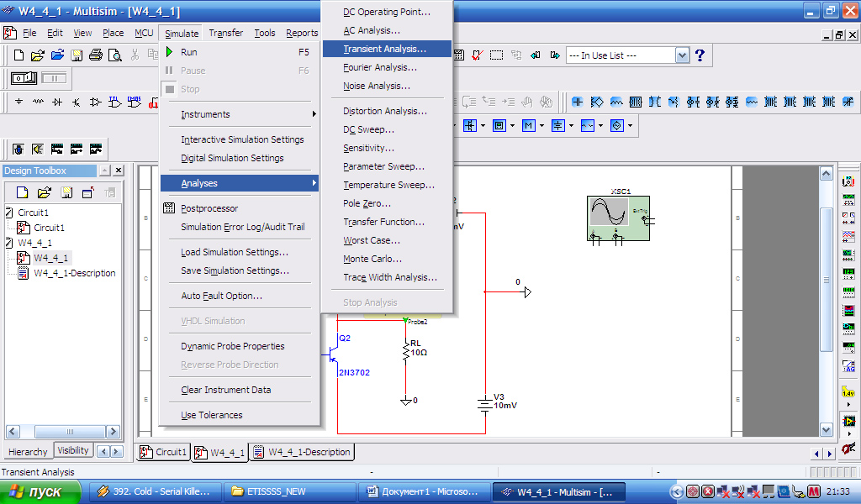This screenshot has width=861, height=504.
Task: Click the blue Open sample folder icon
Action: (x=57, y=55)
